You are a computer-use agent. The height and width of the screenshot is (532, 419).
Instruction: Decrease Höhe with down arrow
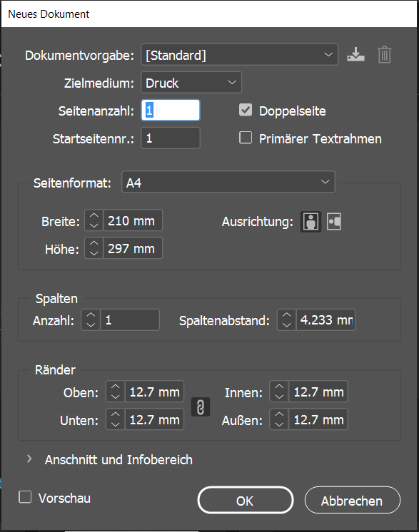(94, 254)
